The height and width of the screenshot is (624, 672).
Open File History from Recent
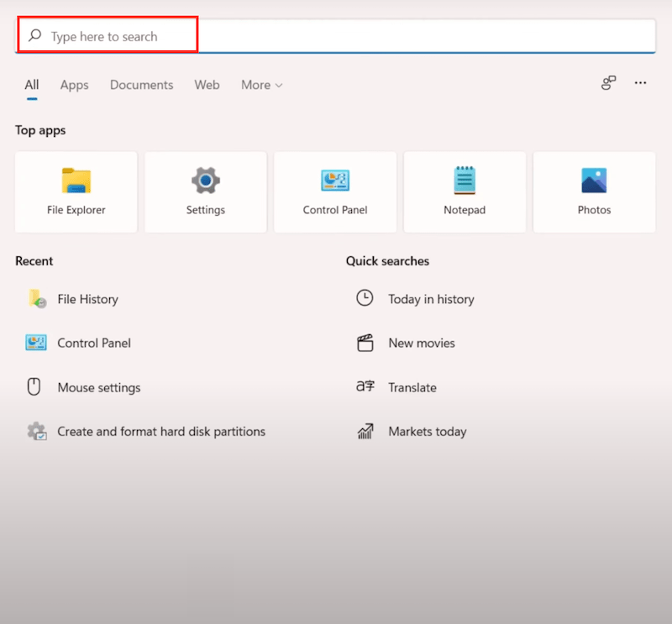[88, 299]
